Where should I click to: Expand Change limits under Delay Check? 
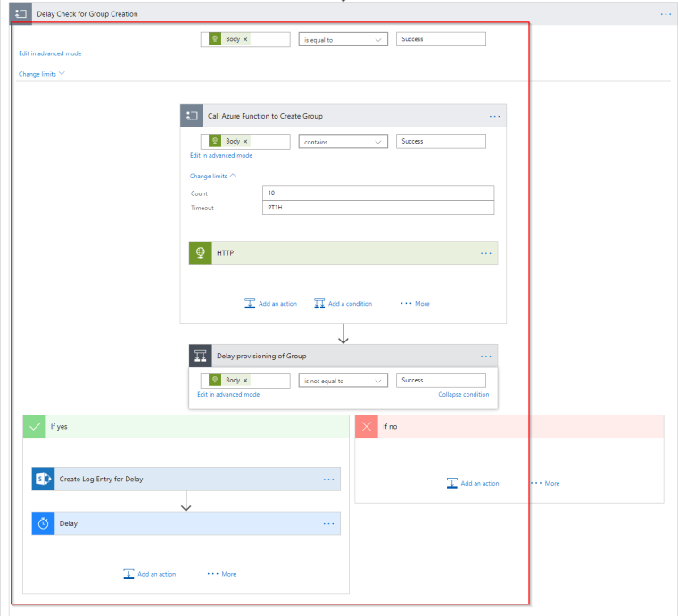coord(42,74)
